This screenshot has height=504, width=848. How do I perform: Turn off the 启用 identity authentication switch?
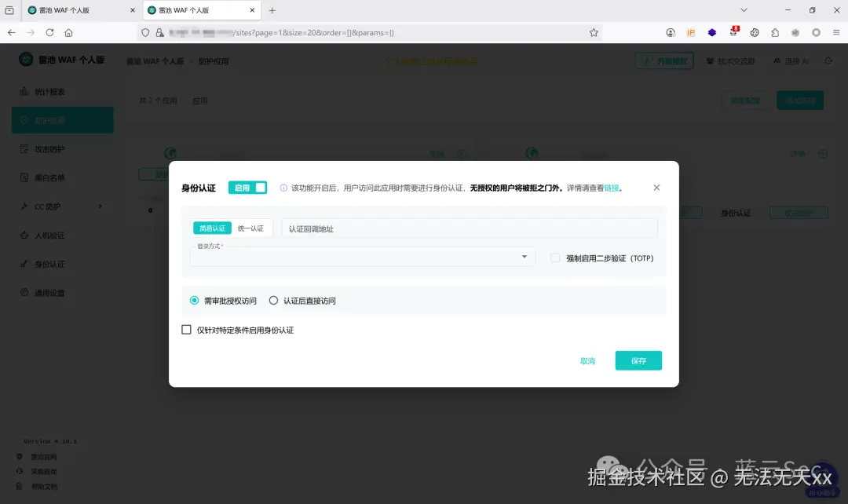click(x=248, y=188)
